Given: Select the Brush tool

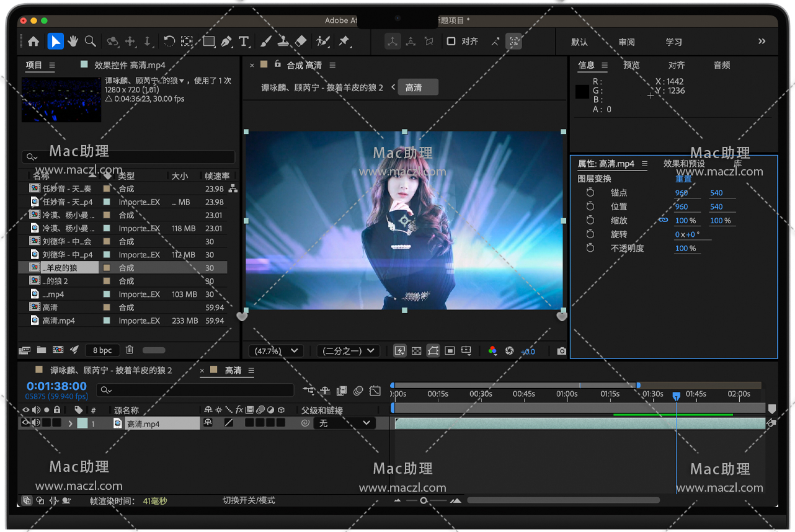Looking at the screenshot, I should coord(265,42).
